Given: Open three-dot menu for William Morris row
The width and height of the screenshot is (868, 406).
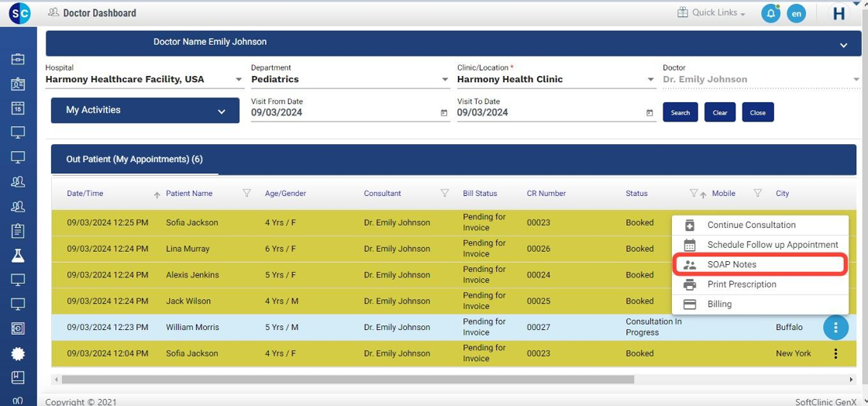Looking at the screenshot, I should tap(835, 328).
